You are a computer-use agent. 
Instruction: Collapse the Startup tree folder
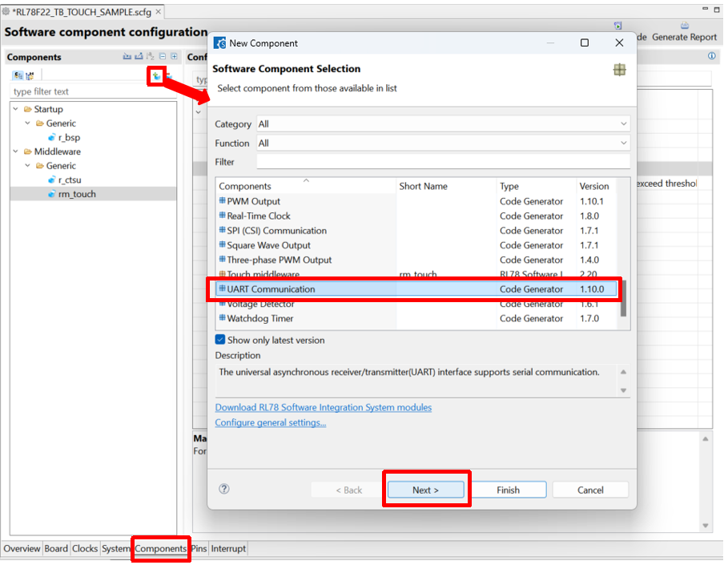pos(15,109)
